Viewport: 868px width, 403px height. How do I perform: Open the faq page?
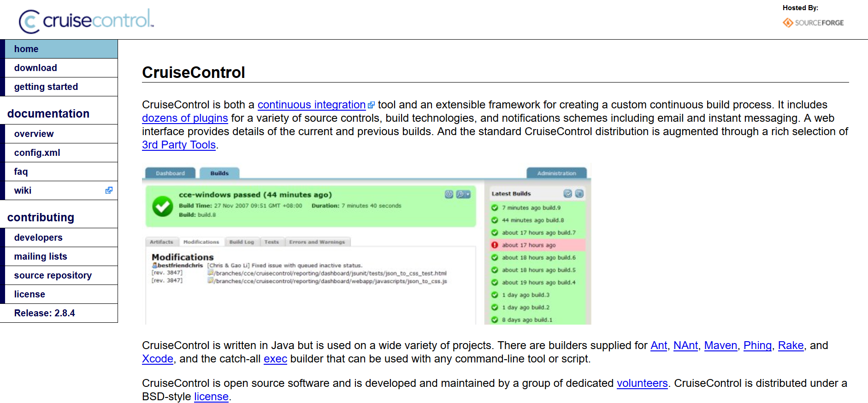[x=61, y=172]
